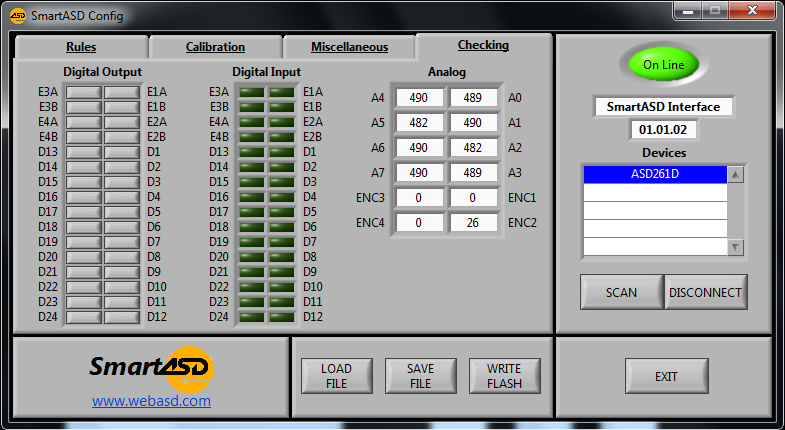
Task: Click the A3 analog value field
Action: (473, 173)
